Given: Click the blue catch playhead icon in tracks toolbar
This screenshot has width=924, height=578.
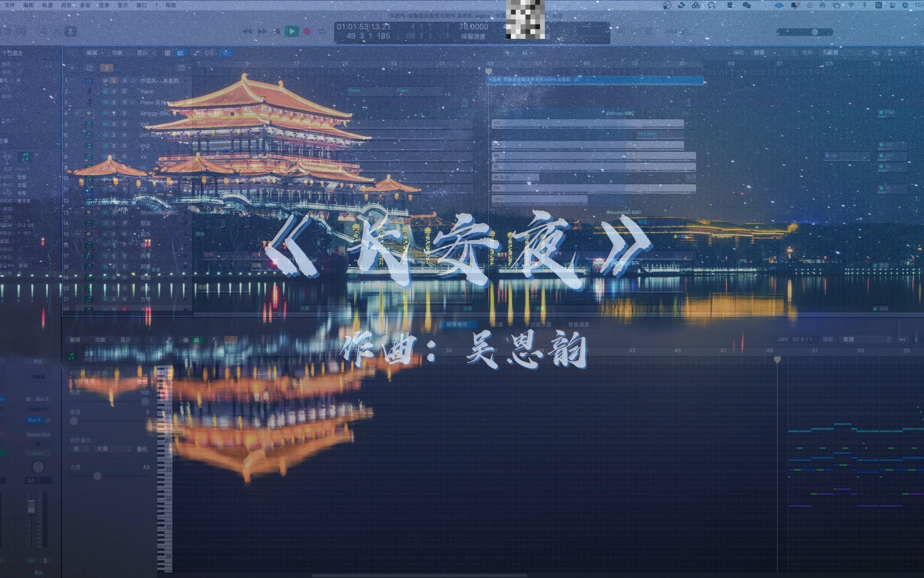Looking at the screenshot, I should [226, 53].
